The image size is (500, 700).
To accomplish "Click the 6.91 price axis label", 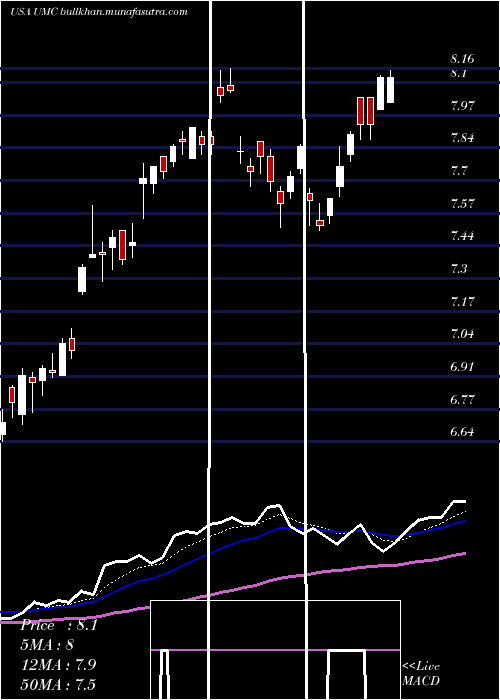I will click(x=462, y=367).
